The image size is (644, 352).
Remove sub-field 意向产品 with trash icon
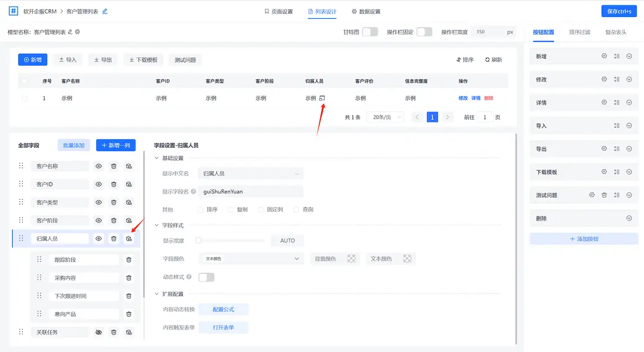point(128,314)
